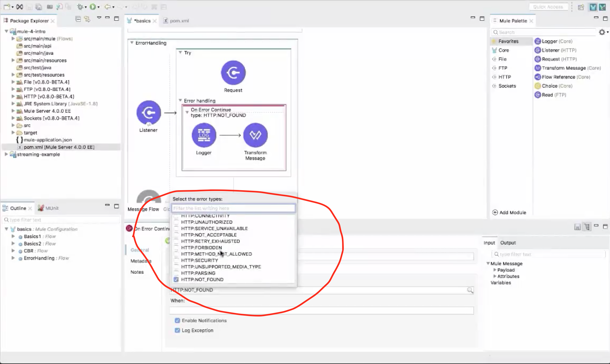Select the Listener source icon
Screen dimensions: 610x364
(149, 113)
